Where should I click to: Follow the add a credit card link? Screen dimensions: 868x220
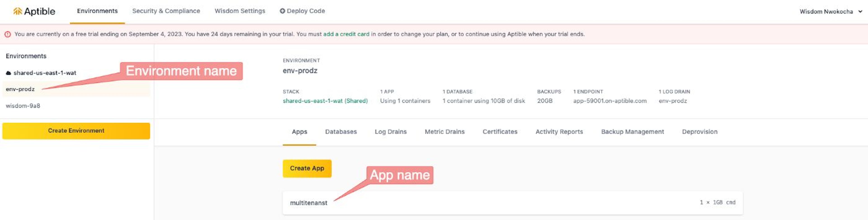click(x=346, y=34)
